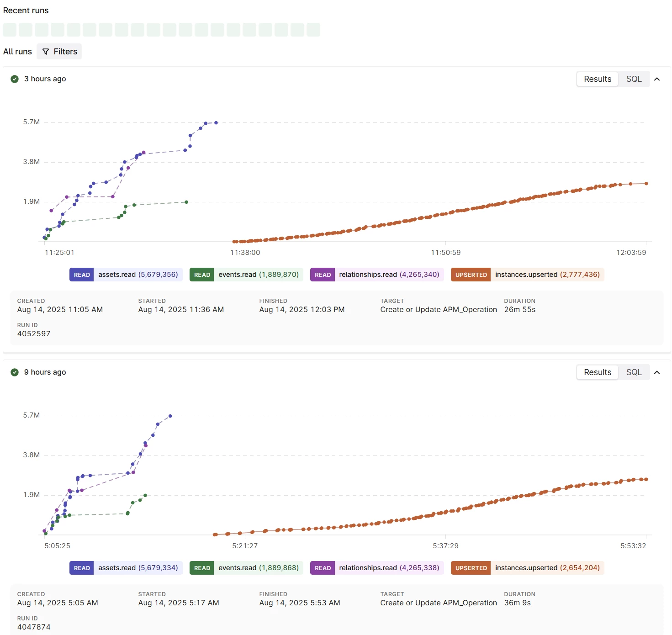Open the Filters options
Image resolution: width=672 pixels, height=635 pixels.
pyautogui.click(x=59, y=52)
